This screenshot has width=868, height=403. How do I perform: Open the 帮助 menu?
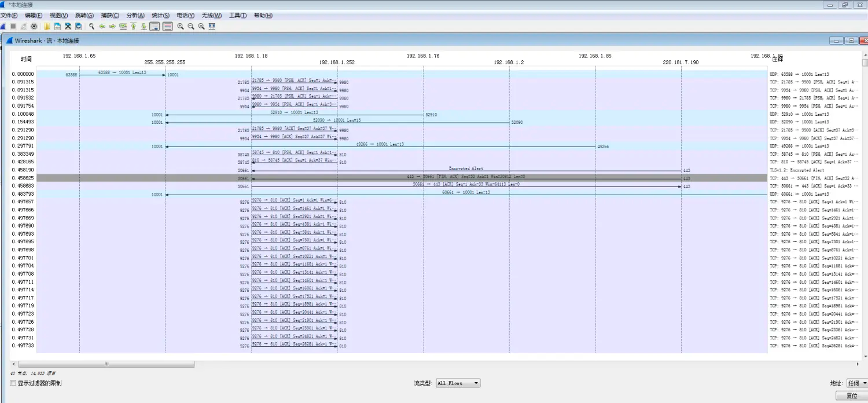click(x=263, y=15)
